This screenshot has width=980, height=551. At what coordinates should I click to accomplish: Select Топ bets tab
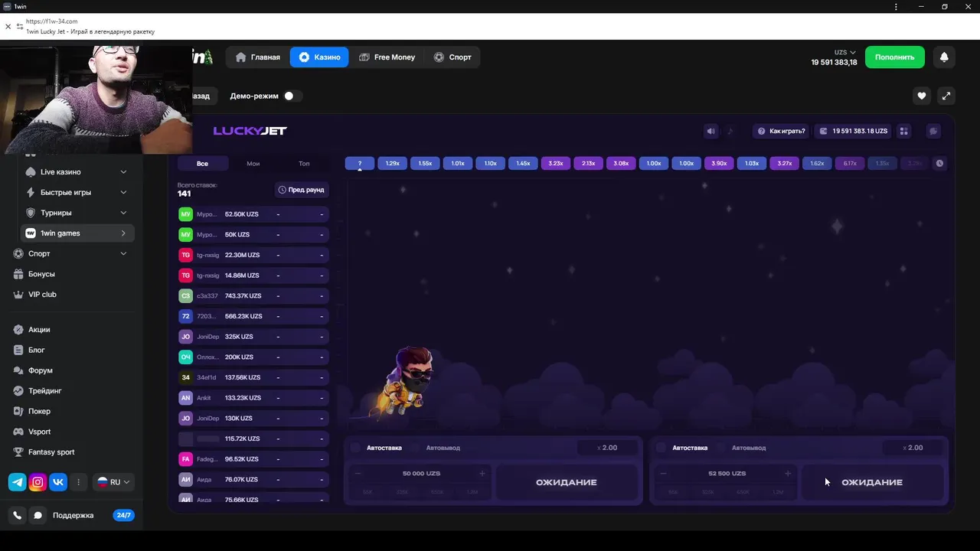point(304,164)
